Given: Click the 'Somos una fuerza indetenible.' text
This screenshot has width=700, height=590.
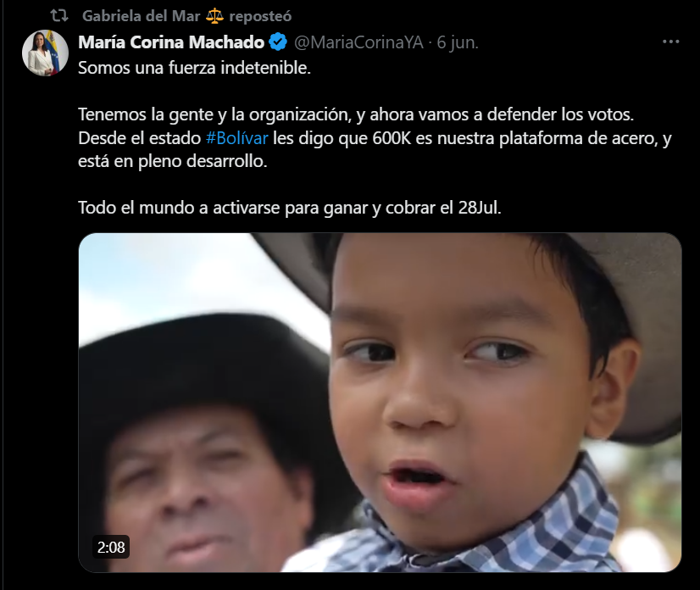Looking at the screenshot, I should tap(195, 68).
